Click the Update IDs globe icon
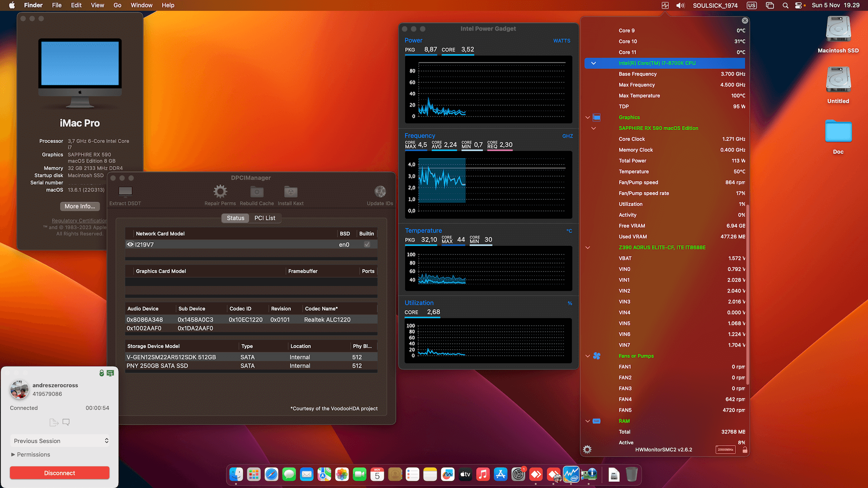Viewport: 868px width, 488px height. click(x=380, y=192)
